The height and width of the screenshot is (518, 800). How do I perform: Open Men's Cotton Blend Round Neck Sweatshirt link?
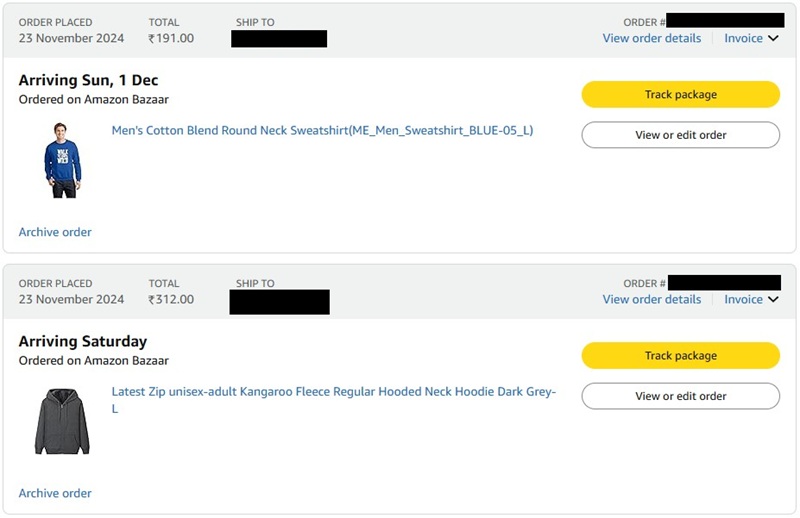point(322,130)
